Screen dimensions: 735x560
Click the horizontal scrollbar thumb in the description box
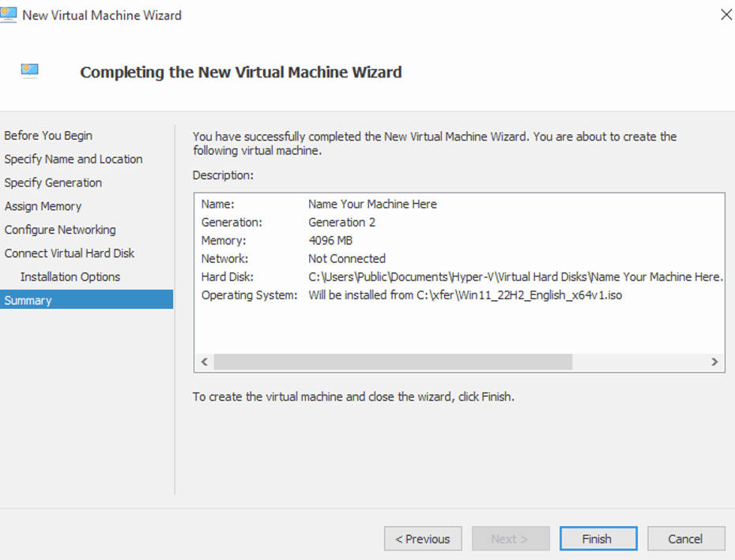[392, 362]
